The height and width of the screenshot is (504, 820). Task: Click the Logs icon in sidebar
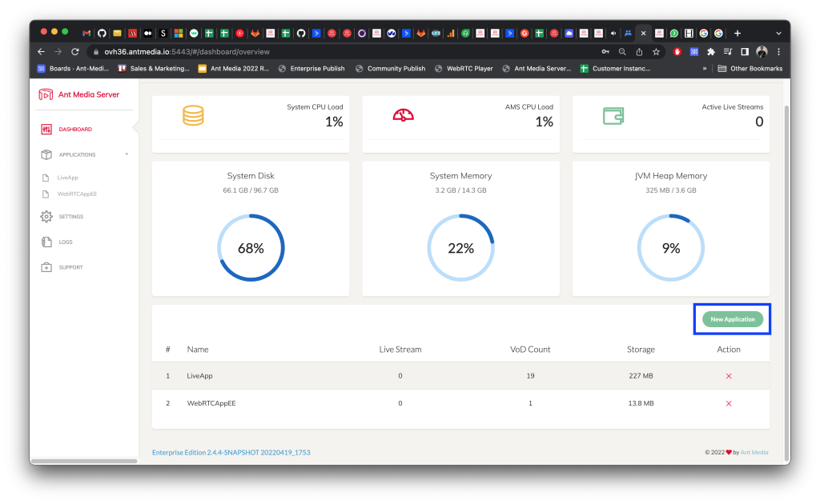pyautogui.click(x=46, y=242)
